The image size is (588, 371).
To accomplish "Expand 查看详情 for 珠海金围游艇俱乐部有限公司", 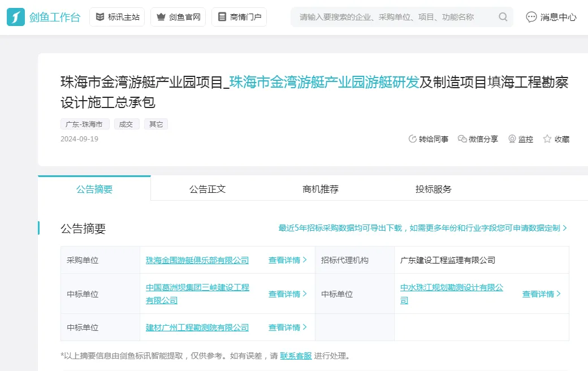I will [x=286, y=260].
